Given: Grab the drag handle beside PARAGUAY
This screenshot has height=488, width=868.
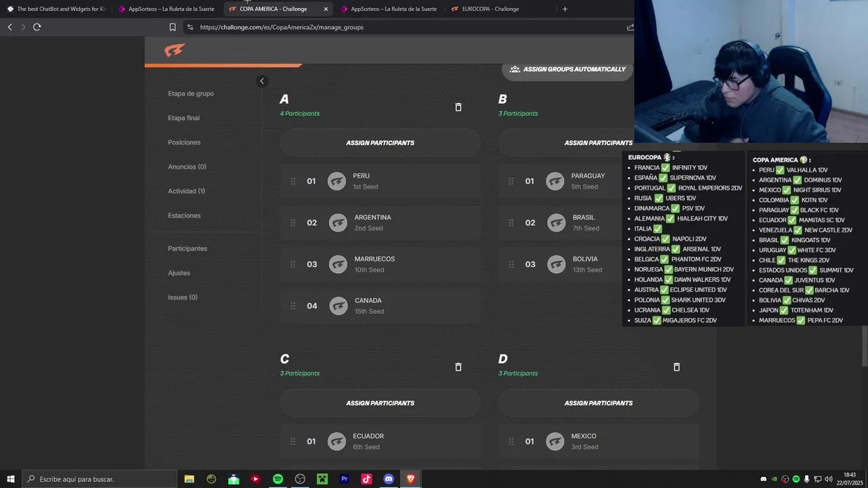Looking at the screenshot, I should tap(511, 181).
